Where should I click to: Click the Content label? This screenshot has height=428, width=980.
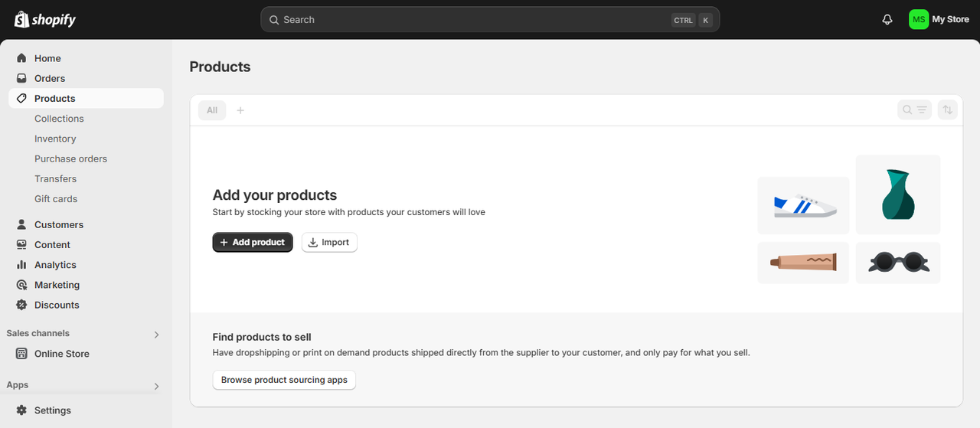[52, 244]
